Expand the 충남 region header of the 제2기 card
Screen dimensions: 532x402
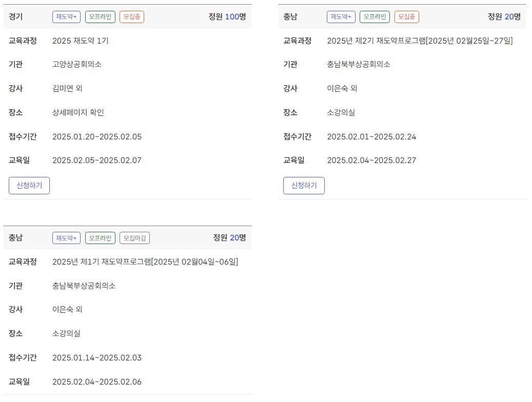(x=289, y=16)
